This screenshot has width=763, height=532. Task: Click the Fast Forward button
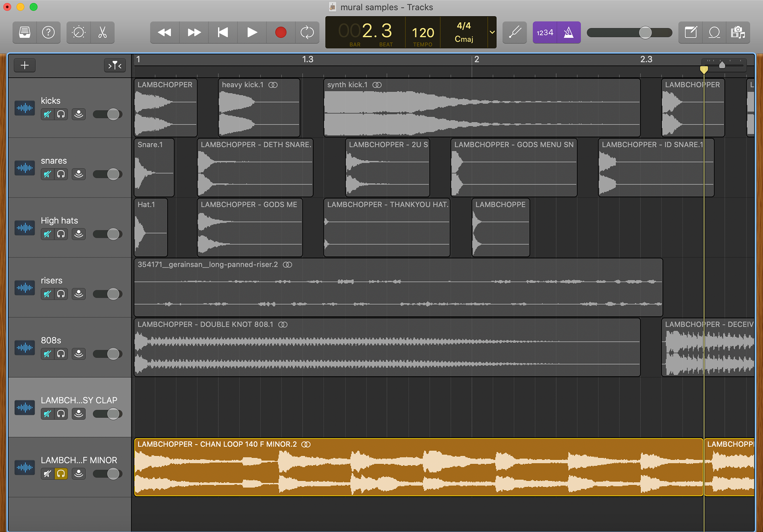pyautogui.click(x=194, y=32)
